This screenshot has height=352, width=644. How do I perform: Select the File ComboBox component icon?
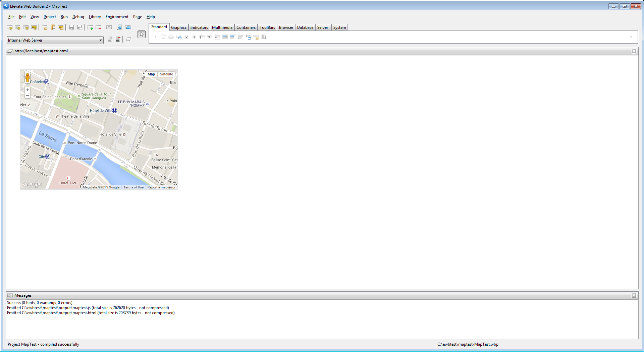tap(256, 37)
